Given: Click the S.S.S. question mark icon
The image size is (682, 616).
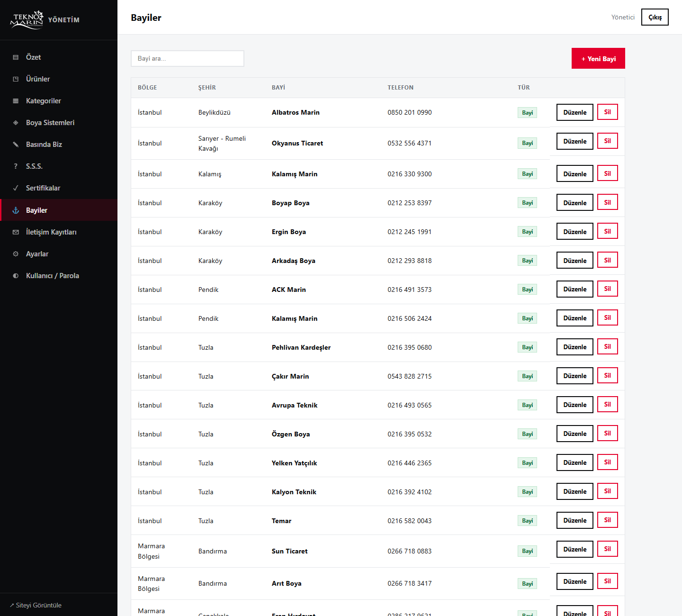Looking at the screenshot, I should [x=16, y=166].
